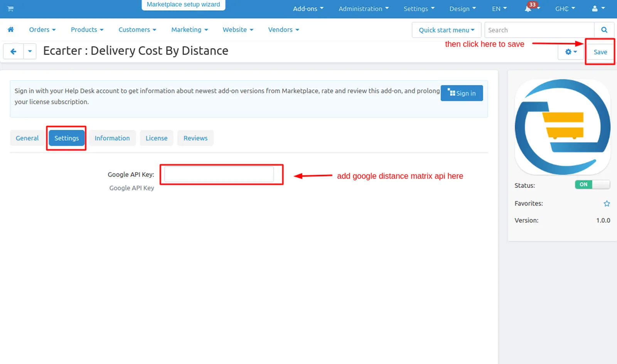The image size is (617, 364).
Task: Open the Website menu
Action: [x=238, y=30]
